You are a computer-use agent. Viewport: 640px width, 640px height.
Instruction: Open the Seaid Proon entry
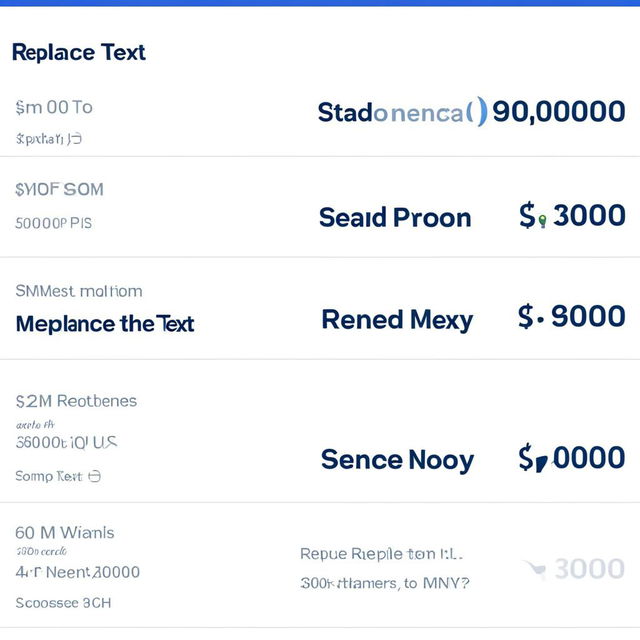pyautogui.click(x=395, y=217)
